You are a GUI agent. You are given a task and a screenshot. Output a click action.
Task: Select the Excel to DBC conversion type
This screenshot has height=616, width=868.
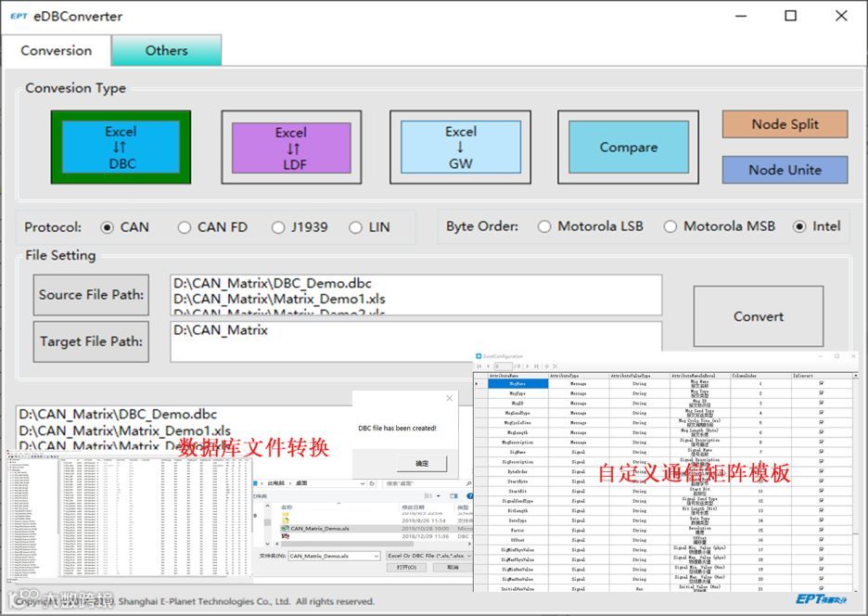[x=121, y=147]
